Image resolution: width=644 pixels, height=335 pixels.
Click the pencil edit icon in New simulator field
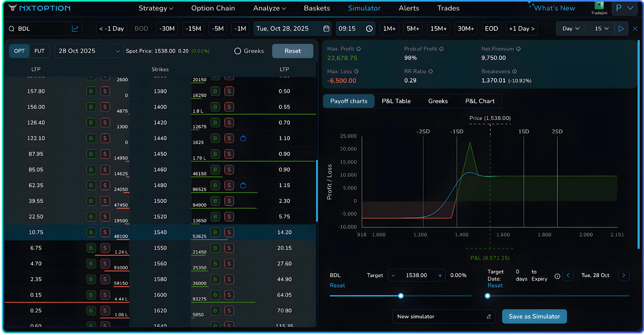click(x=489, y=316)
